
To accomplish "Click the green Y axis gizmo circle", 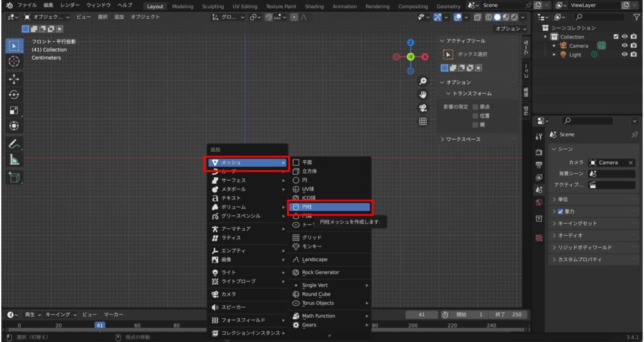I will [x=410, y=57].
